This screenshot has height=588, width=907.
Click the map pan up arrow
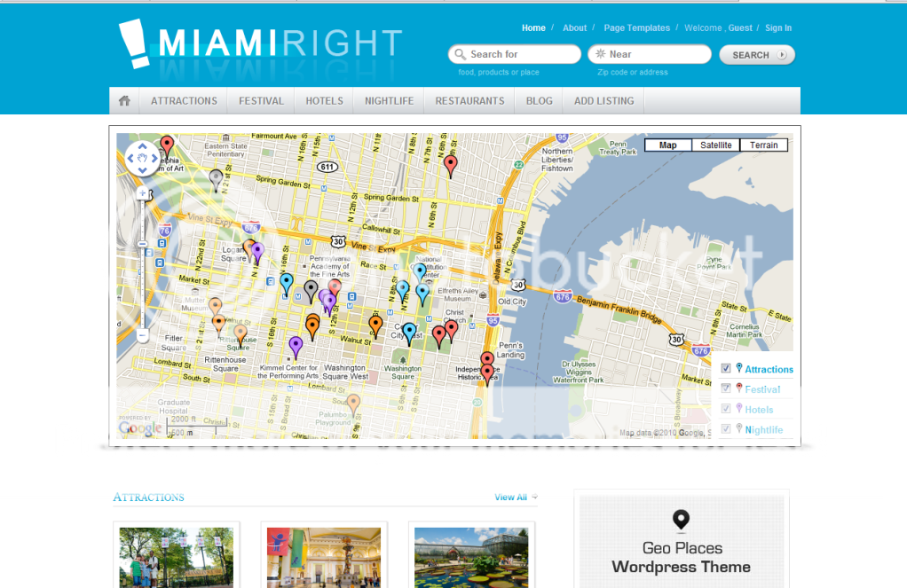tap(142, 146)
